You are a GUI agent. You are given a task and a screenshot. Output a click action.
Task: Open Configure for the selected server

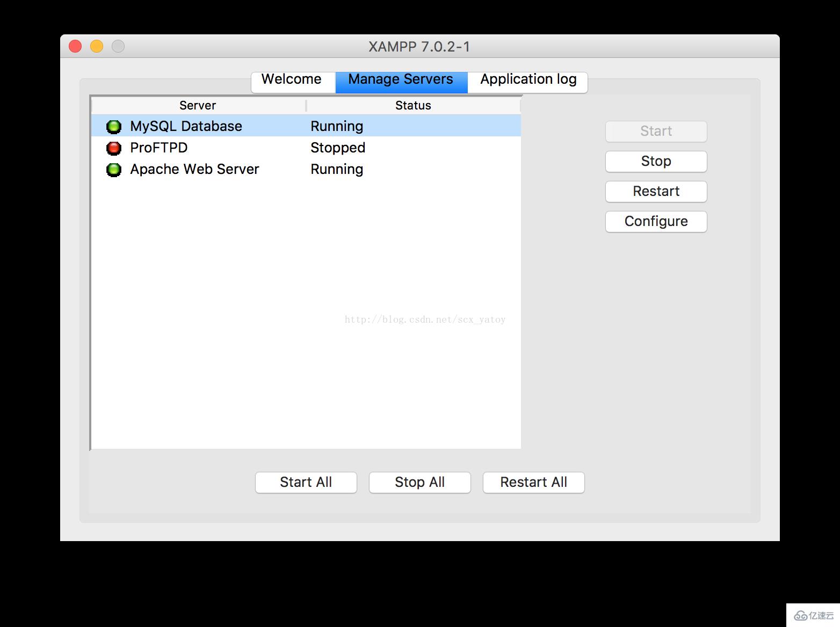(656, 222)
